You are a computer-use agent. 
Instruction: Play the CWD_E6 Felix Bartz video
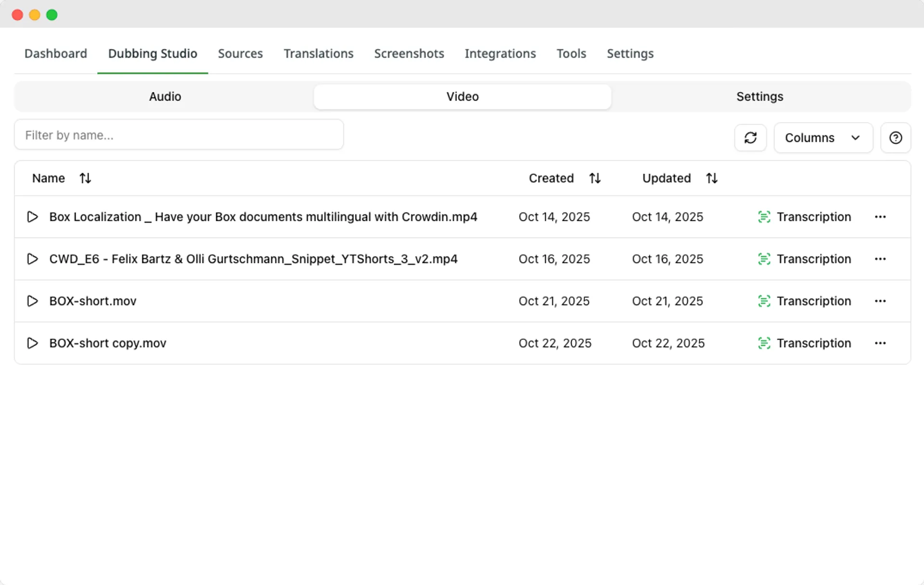click(x=32, y=259)
